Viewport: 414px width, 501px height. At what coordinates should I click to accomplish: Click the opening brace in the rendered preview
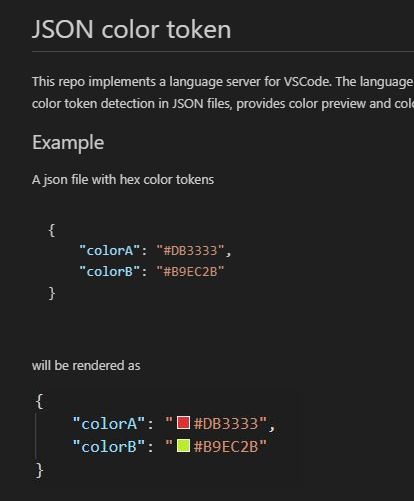39,401
